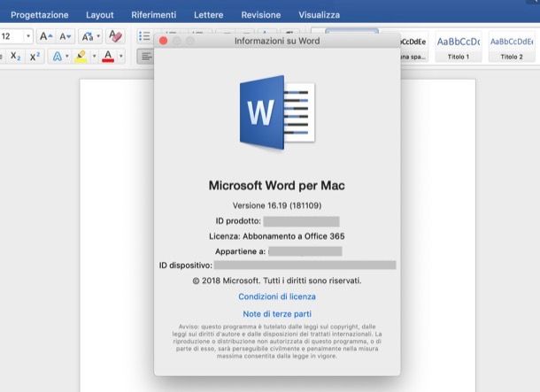Apply text effects with the blue outlined A
The width and height of the screenshot is (540, 392).
pyautogui.click(x=58, y=56)
